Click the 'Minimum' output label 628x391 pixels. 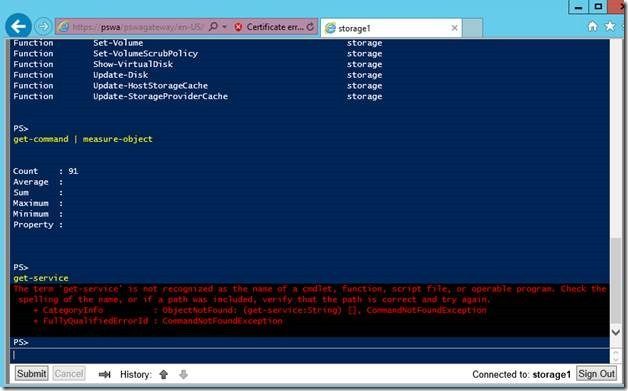31,214
